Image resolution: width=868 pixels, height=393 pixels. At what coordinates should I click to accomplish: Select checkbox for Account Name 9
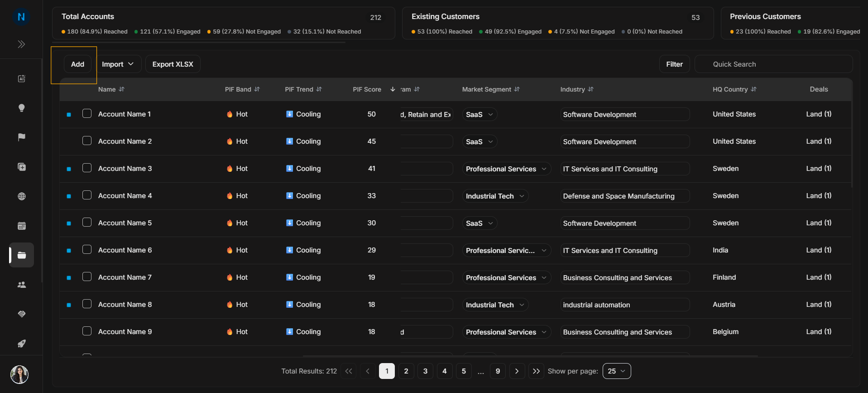point(87,331)
